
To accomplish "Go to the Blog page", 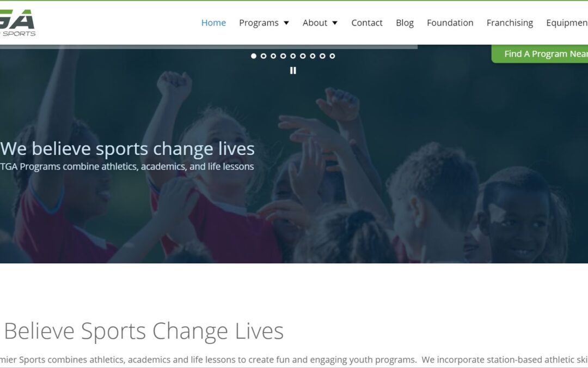I will pos(405,22).
